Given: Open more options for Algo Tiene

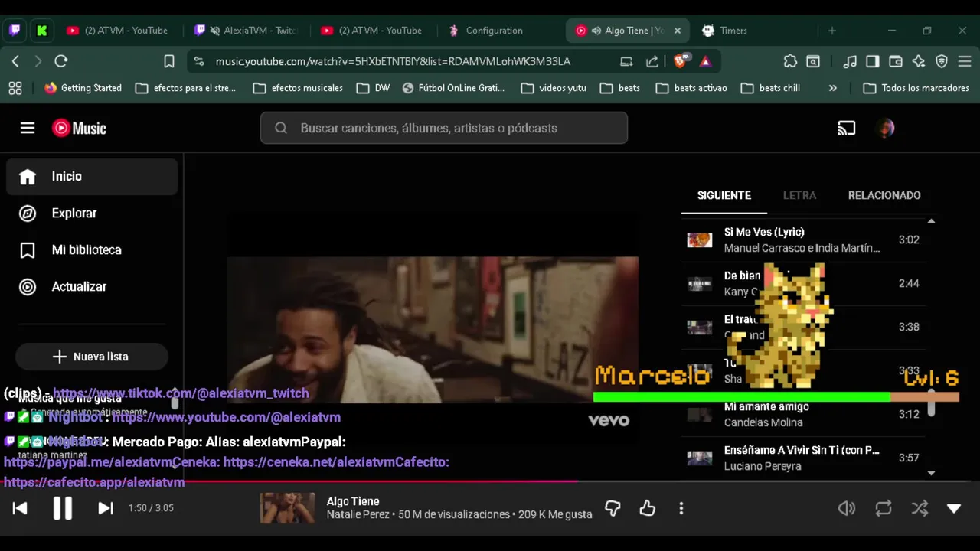Looking at the screenshot, I should (681, 508).
